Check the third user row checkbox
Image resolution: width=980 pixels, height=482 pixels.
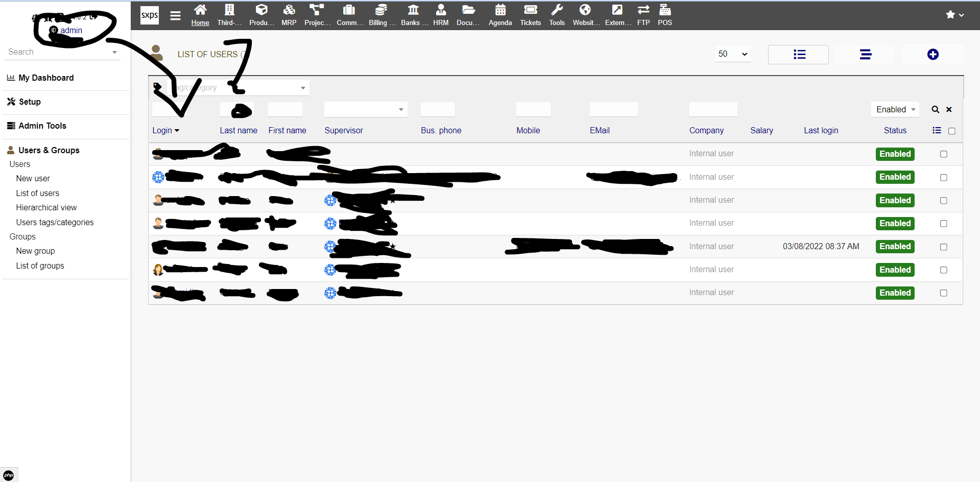944,201
